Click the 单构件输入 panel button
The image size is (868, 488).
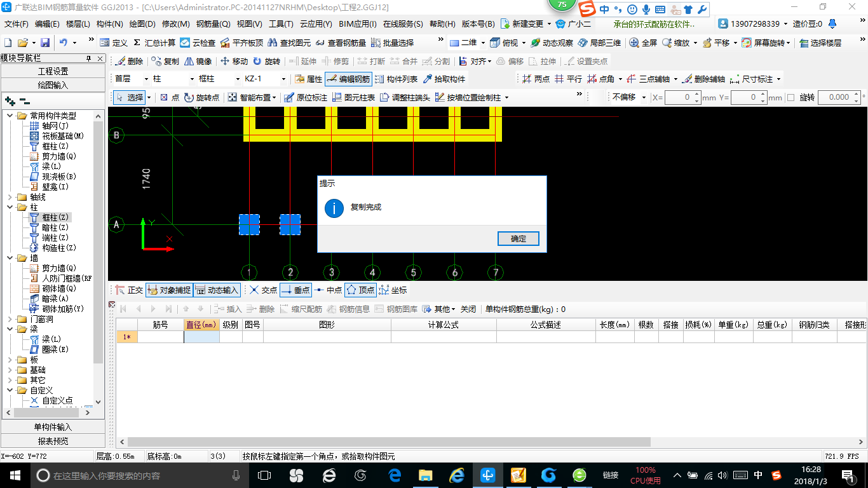point(53,427)
